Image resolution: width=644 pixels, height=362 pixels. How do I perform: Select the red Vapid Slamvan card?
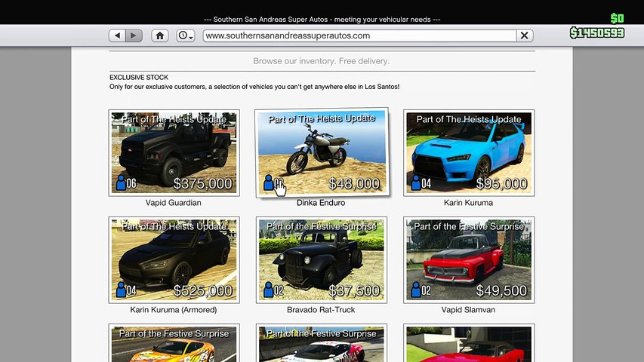[x=469, y=259]
